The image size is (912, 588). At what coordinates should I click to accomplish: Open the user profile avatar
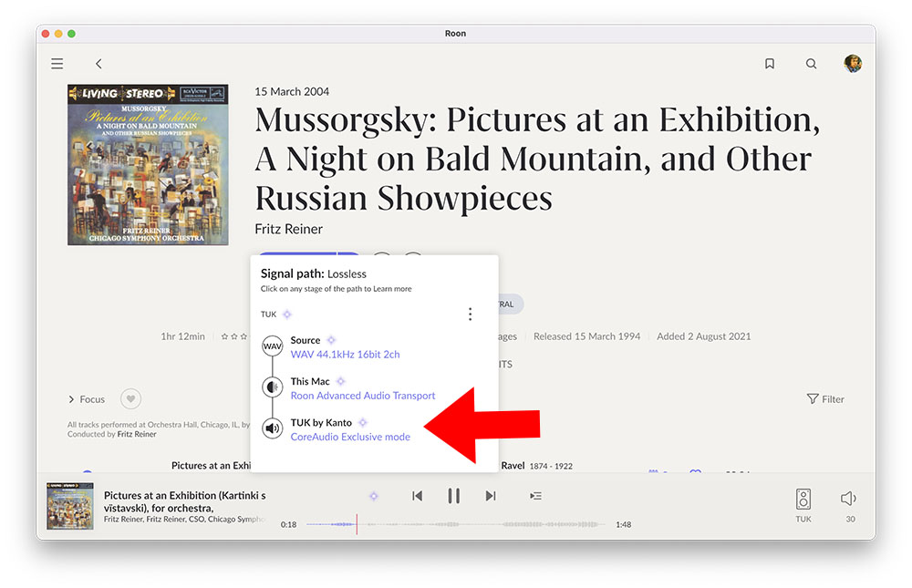pyautogui.click(x=853, y=64)
